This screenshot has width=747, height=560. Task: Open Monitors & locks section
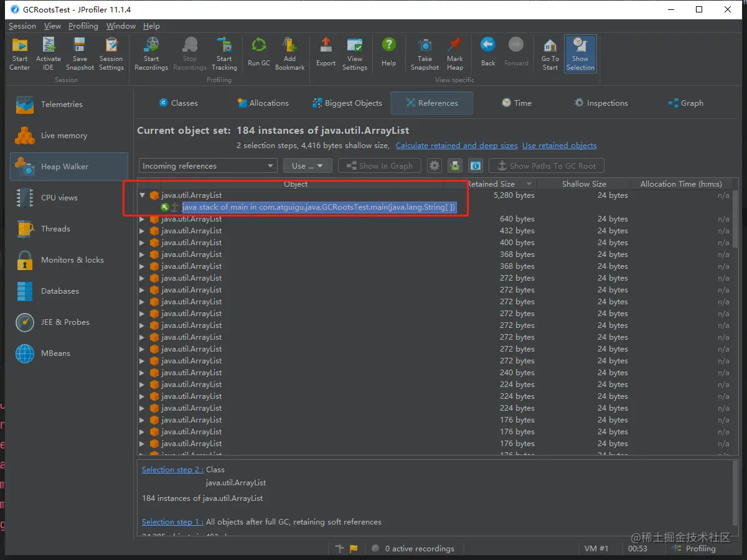pyautogui.click(x=68, y=260)
